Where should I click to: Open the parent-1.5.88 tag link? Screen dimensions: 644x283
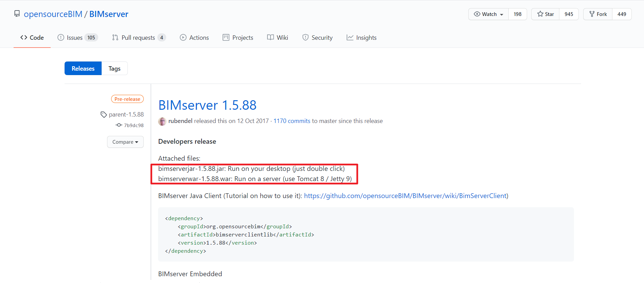[126, 114]
